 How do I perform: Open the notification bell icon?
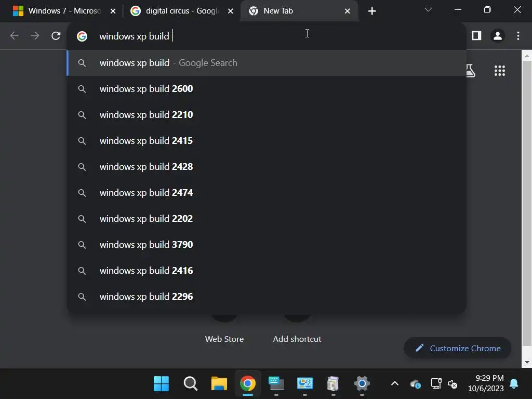tap(514, 384)
